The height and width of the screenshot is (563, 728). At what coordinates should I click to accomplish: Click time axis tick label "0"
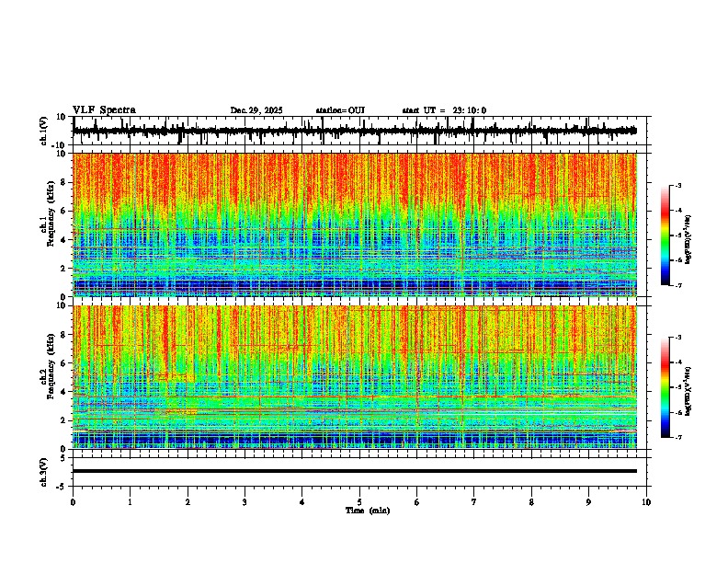(73, 502)
